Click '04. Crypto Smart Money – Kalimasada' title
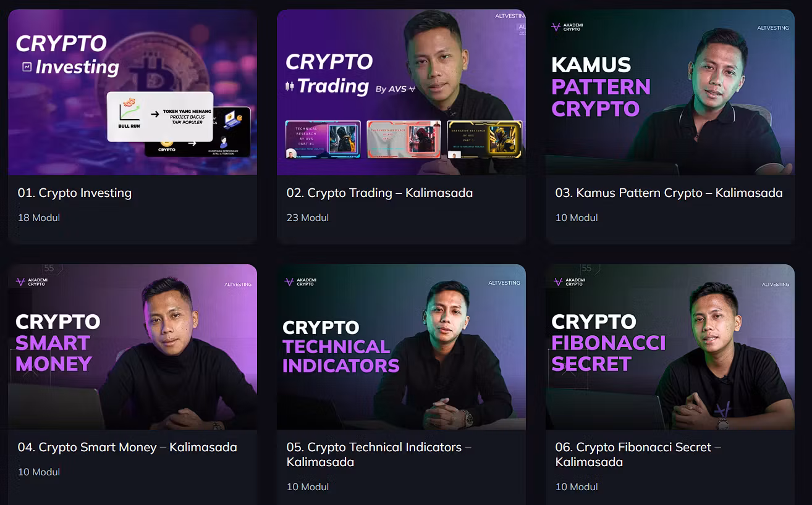This screenshot has width=812, height=505. (127, 447)
